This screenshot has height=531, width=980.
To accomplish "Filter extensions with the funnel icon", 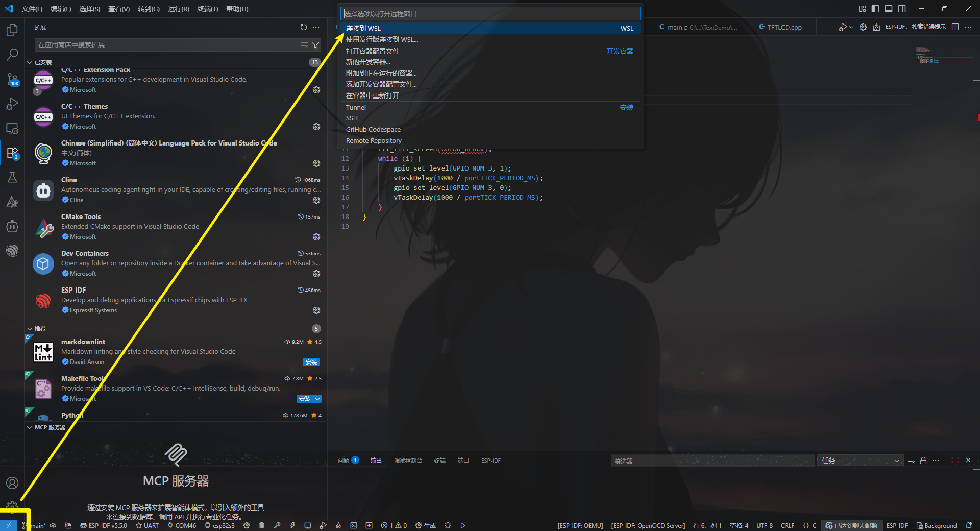I will [315, 45].
